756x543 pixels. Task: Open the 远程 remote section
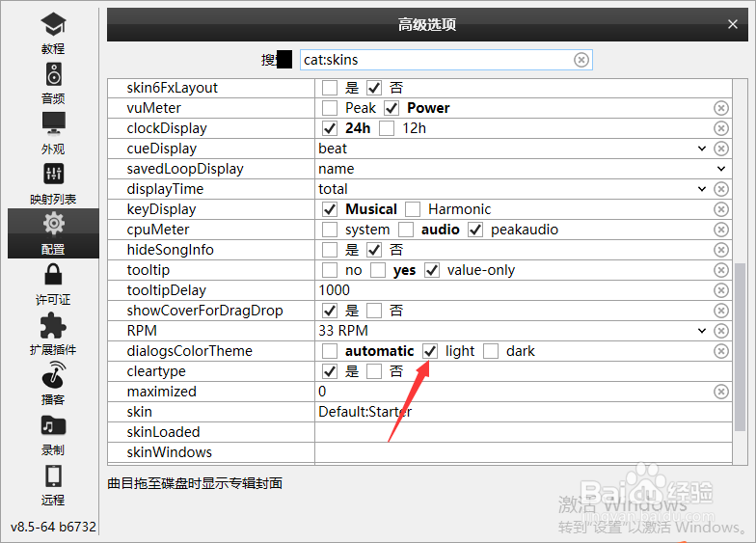(53, 485)
